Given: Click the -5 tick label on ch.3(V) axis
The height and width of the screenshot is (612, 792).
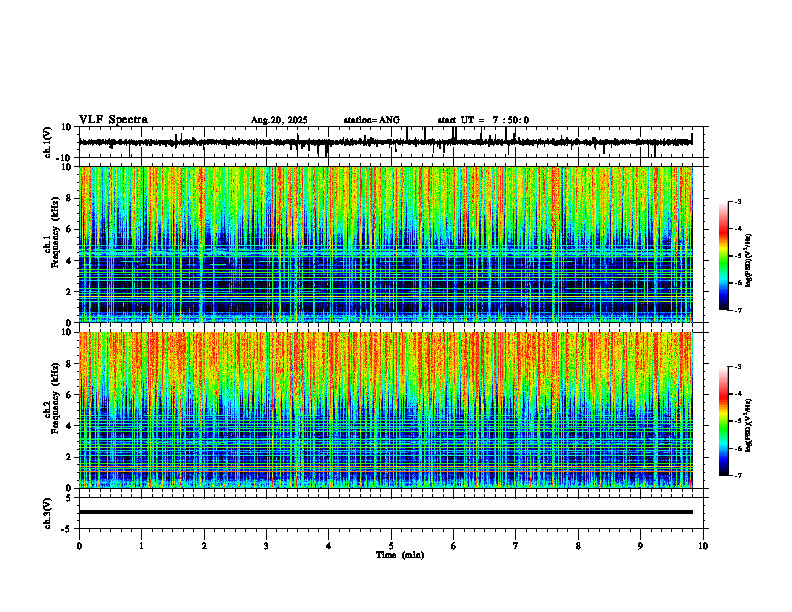Looking at the screenshot, I should (x=68, y=529).
